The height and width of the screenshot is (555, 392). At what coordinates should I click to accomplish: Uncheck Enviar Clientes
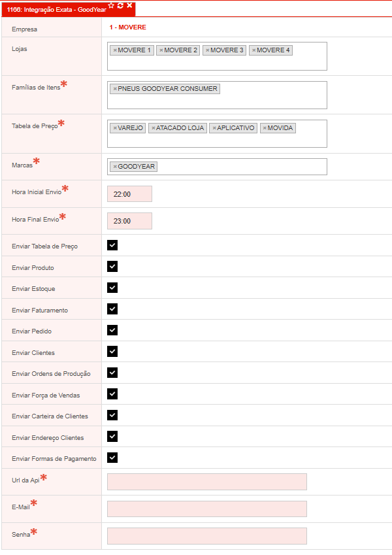click(112, 352)
